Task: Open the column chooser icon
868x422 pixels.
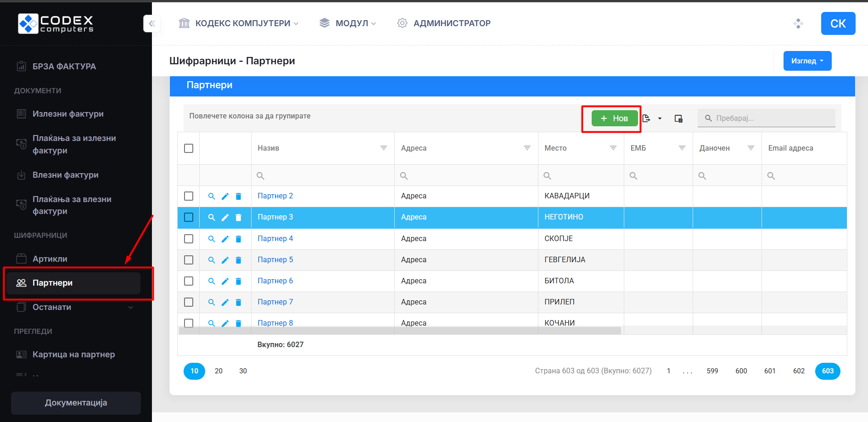Action: click(678, 118)
